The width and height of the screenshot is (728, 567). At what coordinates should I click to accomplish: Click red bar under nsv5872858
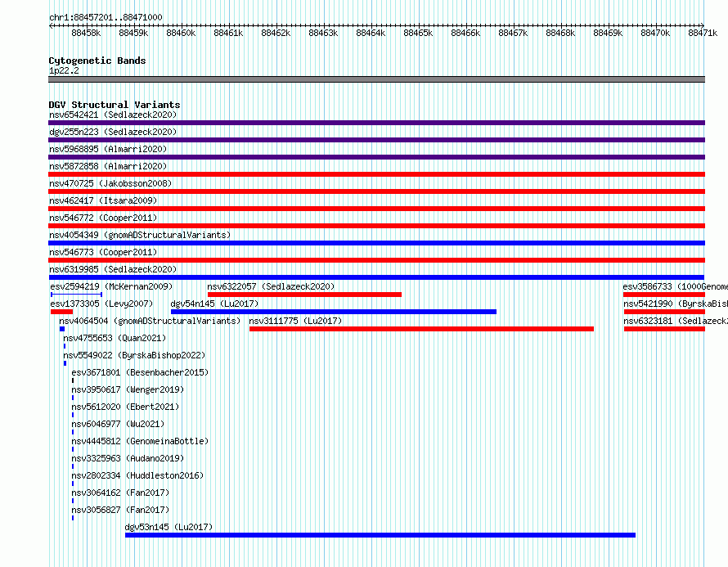(376, 174)
